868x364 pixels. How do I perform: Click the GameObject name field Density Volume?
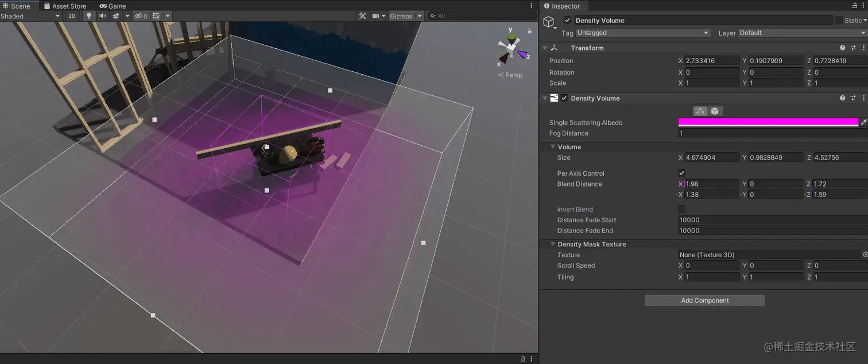coord(703,20)
